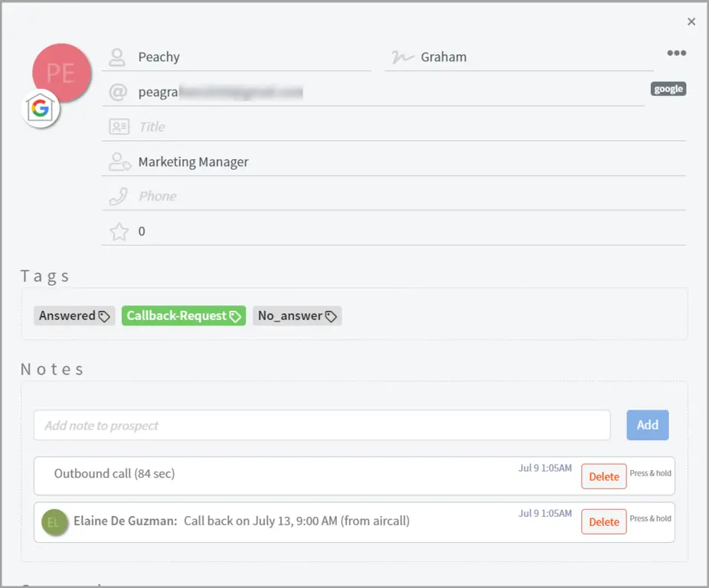Click the Elaine De Guzman author name
Viewport: 709px width, 588px height.
[126, 521]
